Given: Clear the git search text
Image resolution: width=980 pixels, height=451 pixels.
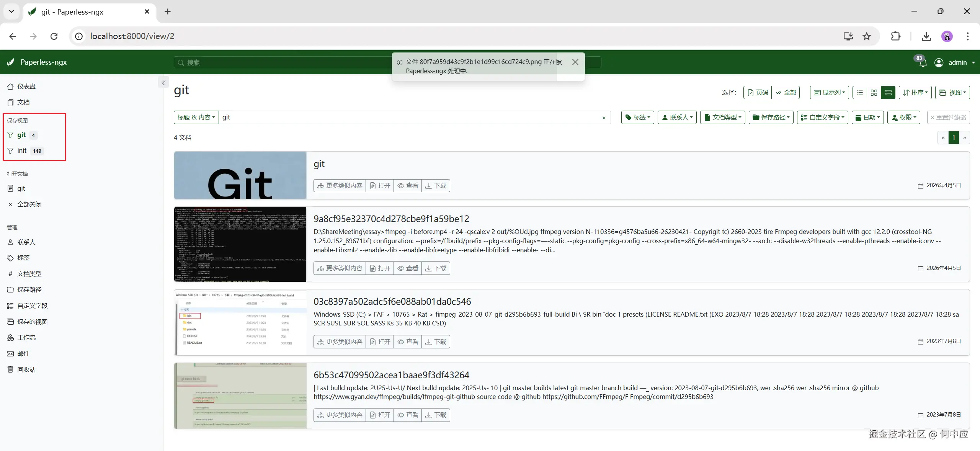Looking at the screenshot, I should [604, 118].
